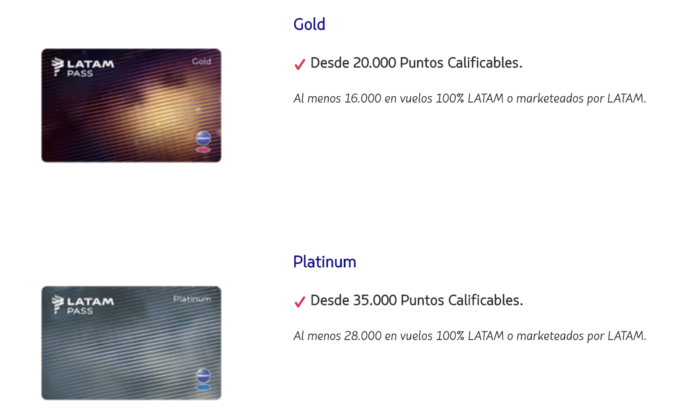The height and width of the screenshot is (412, 700).
Task: Click the 'Al menos 16.000' note
Action: (x=470, y=98)
